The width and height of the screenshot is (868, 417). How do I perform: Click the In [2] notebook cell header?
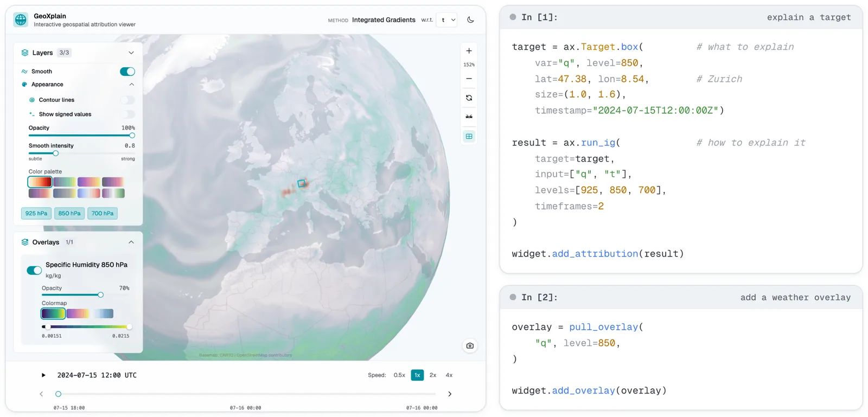681,297
